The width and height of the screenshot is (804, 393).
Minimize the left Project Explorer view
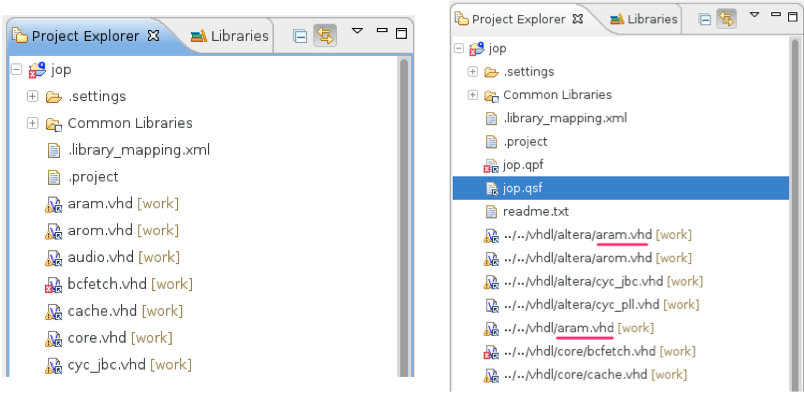click(382, 31)
